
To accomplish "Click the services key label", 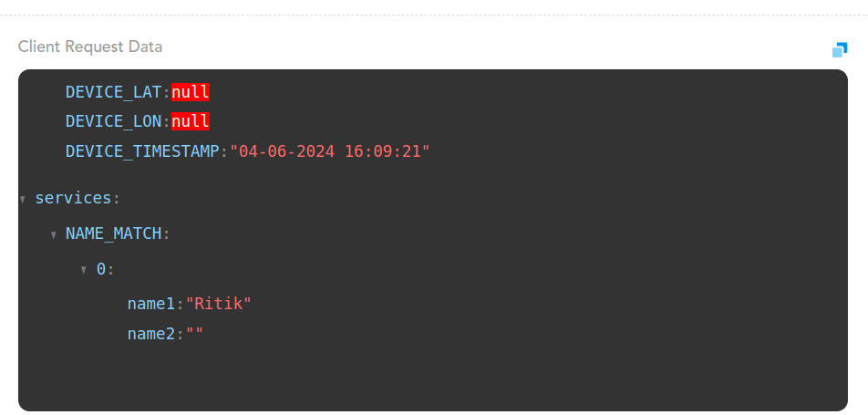I will pos(73,198).
